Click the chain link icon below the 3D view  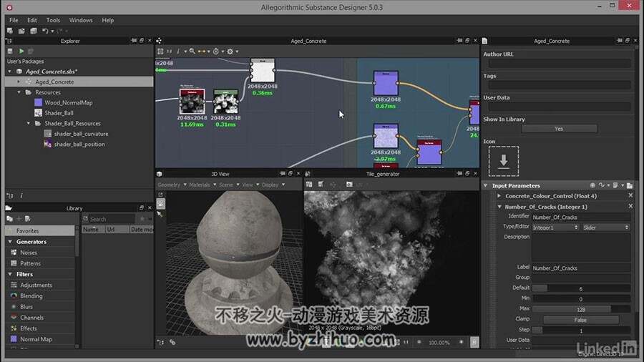[172, 342]
